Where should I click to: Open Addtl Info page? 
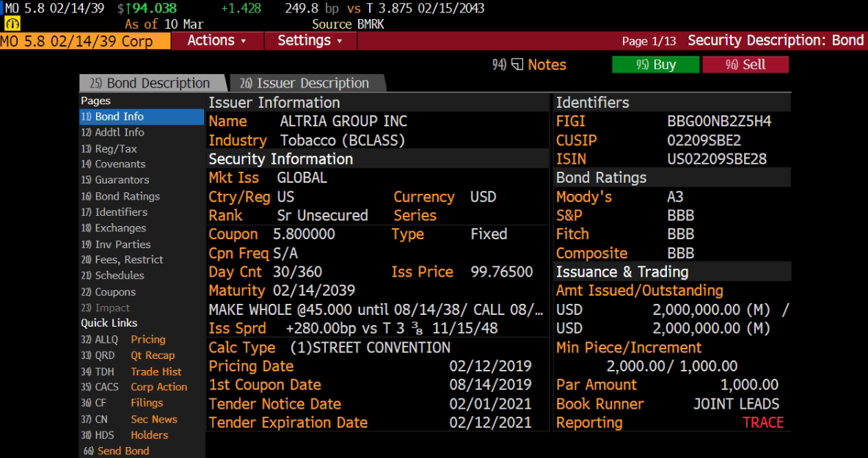click(113, 132)
